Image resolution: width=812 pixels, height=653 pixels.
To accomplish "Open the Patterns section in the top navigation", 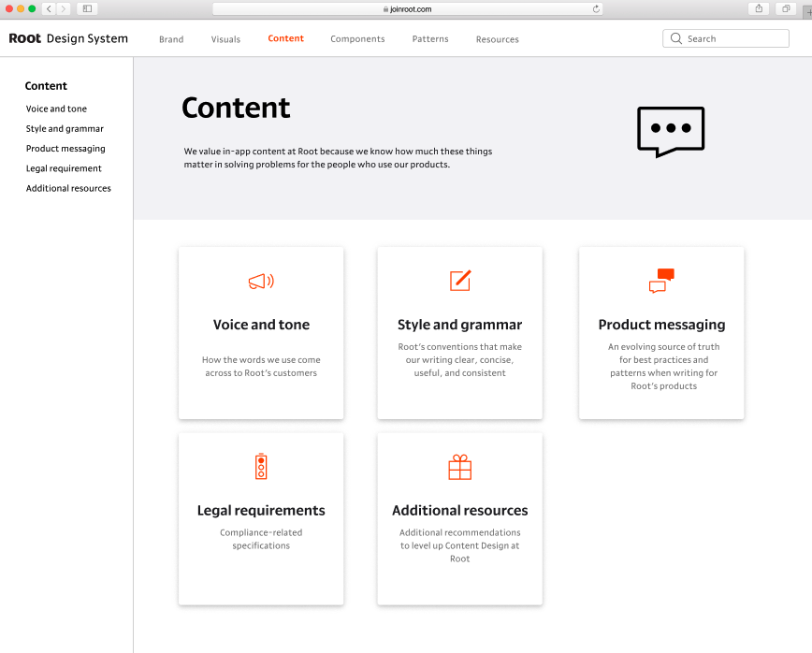I will (x=429, y=39).
